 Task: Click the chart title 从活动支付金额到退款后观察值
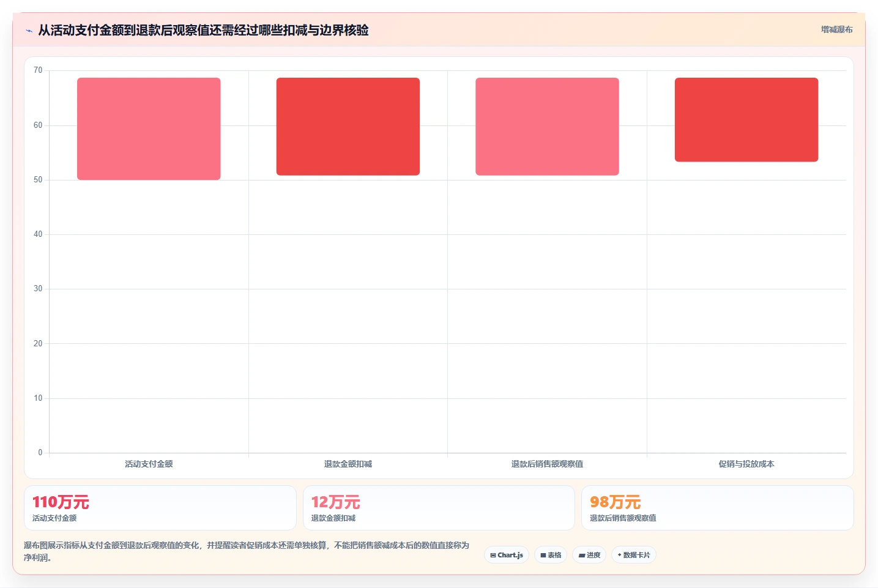203,30
